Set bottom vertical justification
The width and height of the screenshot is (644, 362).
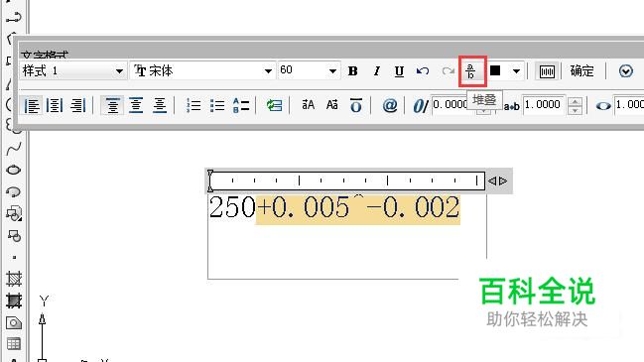[160, 105]
